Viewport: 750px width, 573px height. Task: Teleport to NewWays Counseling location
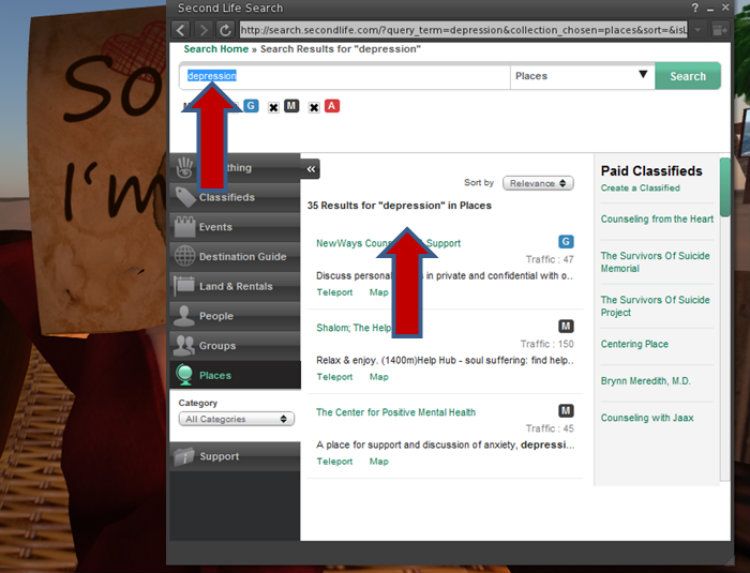[x=334, y=292]
